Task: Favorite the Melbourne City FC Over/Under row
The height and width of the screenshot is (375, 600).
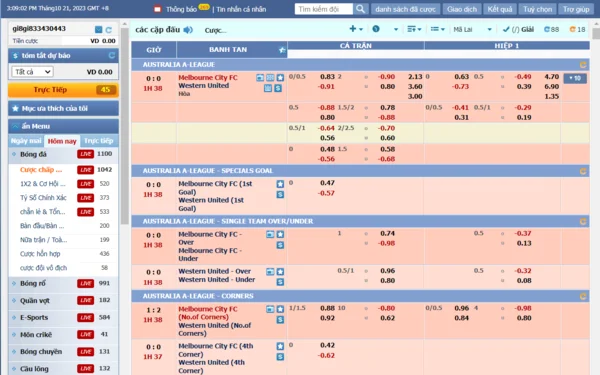Action: [x=280, y=234]
